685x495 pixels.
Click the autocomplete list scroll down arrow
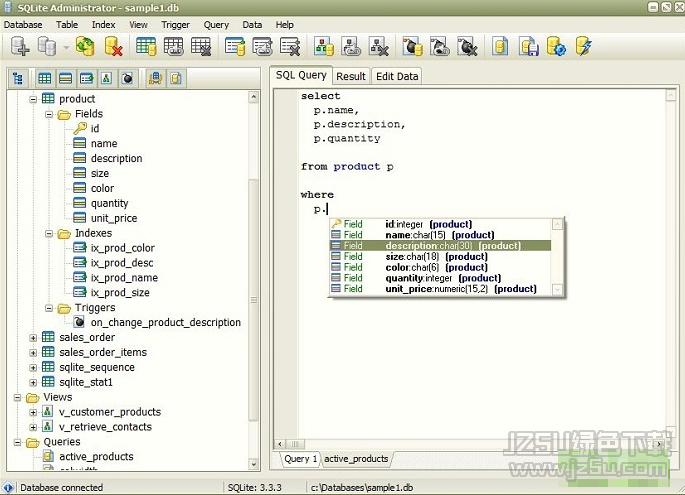557,289
